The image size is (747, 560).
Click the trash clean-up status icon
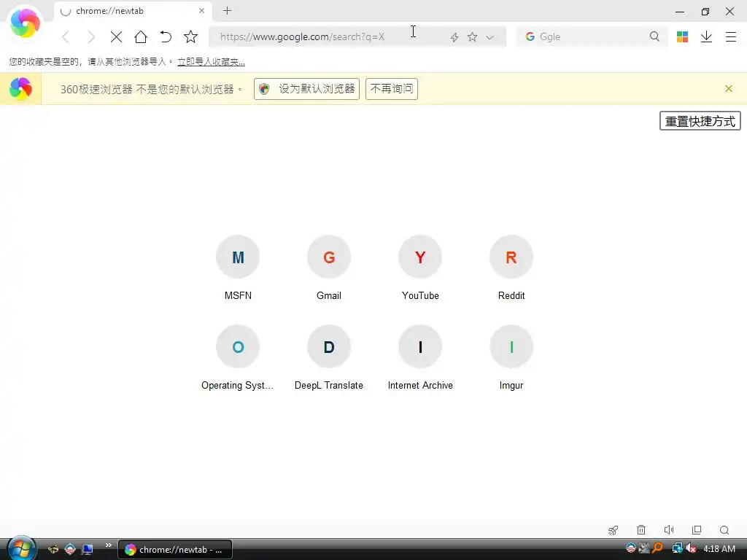[641, 530]
